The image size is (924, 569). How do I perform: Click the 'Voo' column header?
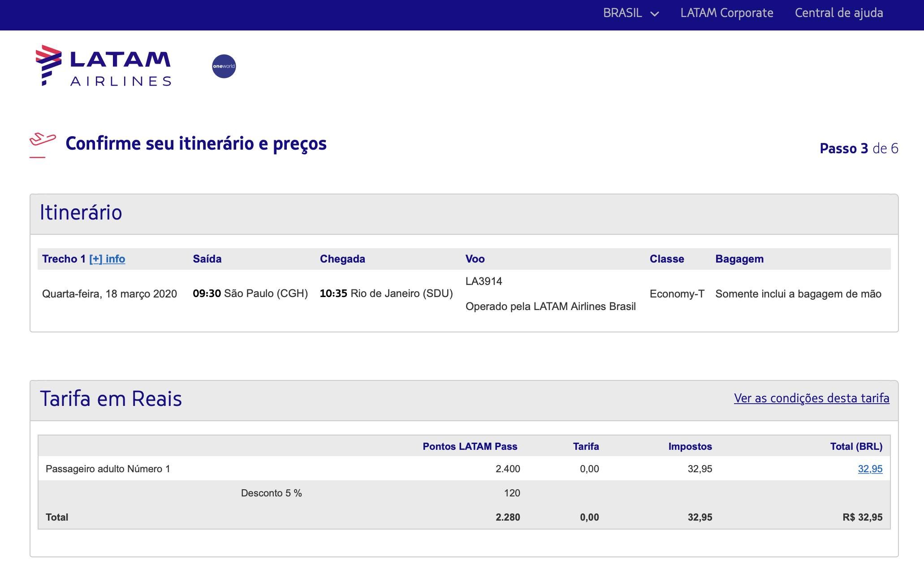point(475,259)
